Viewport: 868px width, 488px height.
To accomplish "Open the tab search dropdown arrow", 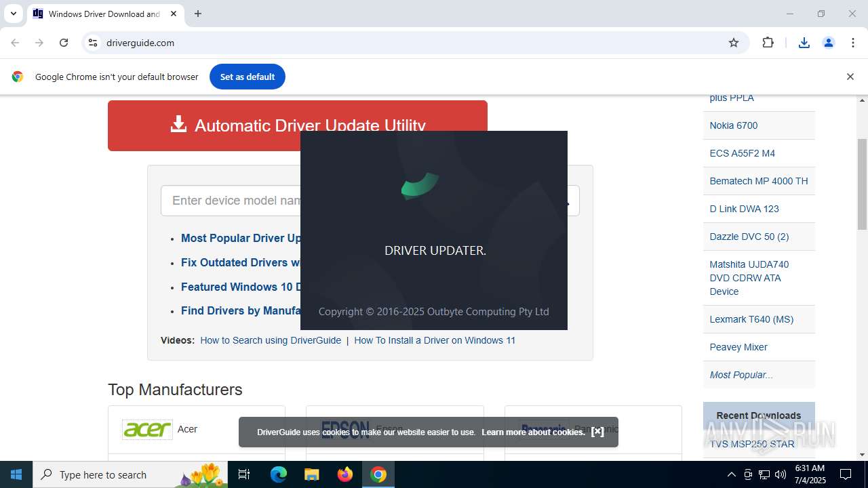I will pyautogui.click(x=13, y=14).
